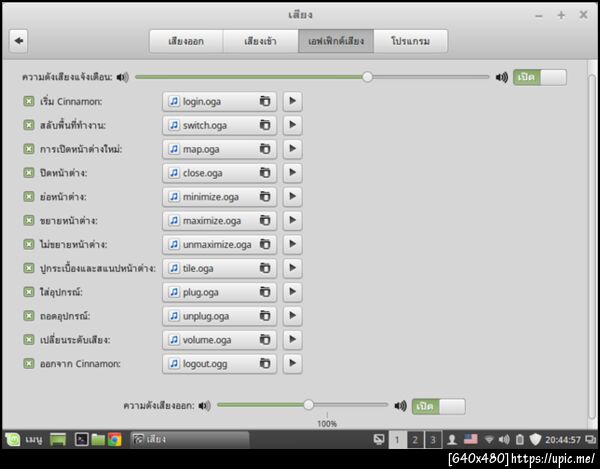Go back with the arrow button

point(19,41)
